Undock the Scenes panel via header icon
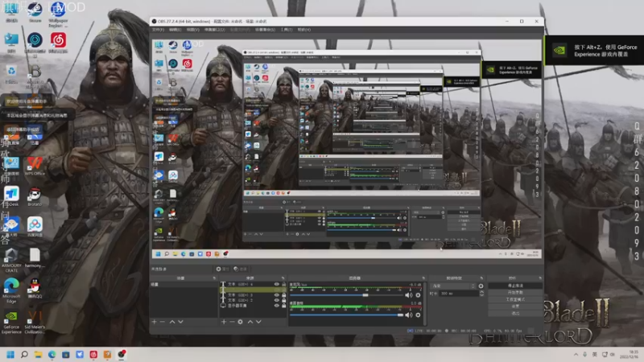The image size is (644, 362). point(214,278)
